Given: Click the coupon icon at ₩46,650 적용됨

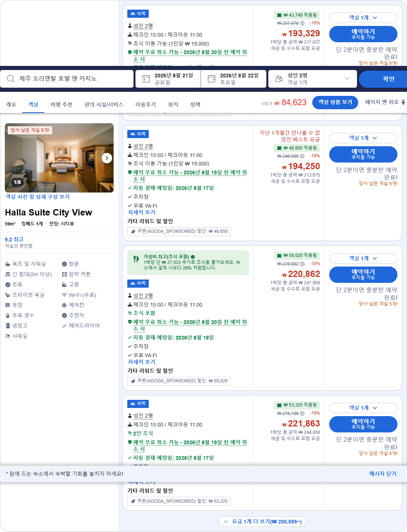Looking at the screenshot, I should 279,148.
